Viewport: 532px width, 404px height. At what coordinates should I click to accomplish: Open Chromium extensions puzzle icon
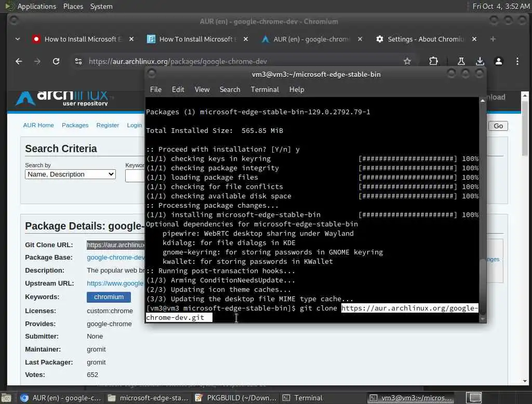(x=433, y=61)
